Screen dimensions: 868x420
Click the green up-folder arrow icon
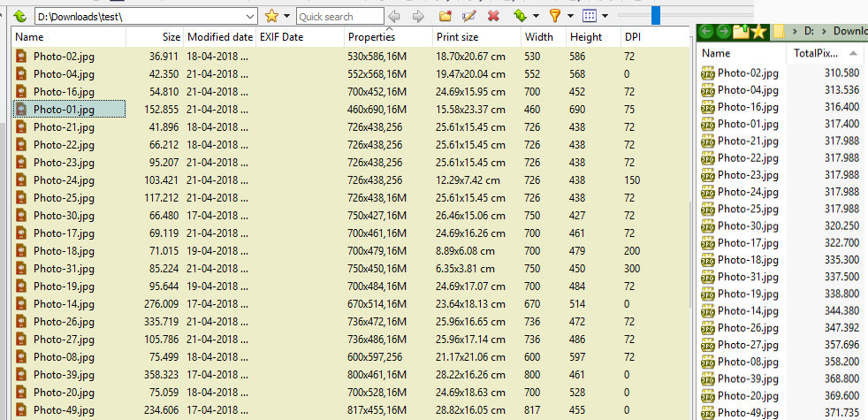pyautogui.click(x=19, y=16)
